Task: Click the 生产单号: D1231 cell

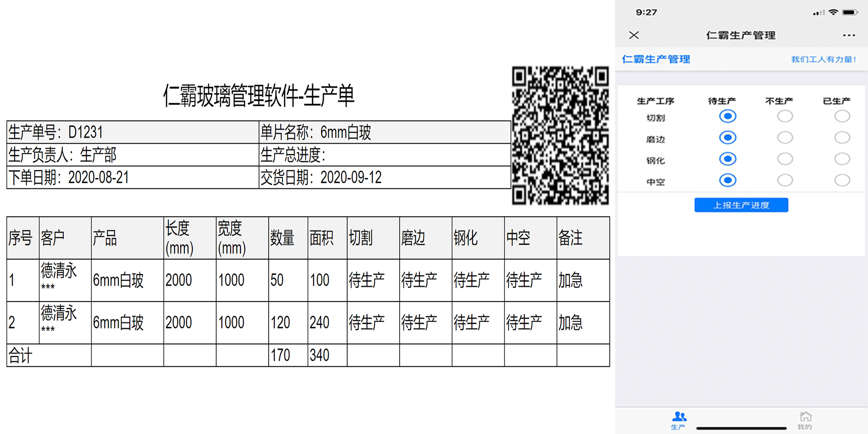Action: 133,132
